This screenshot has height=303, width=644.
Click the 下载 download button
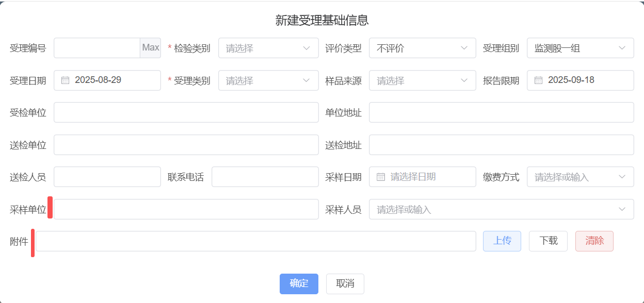click(x=548, y=241)
